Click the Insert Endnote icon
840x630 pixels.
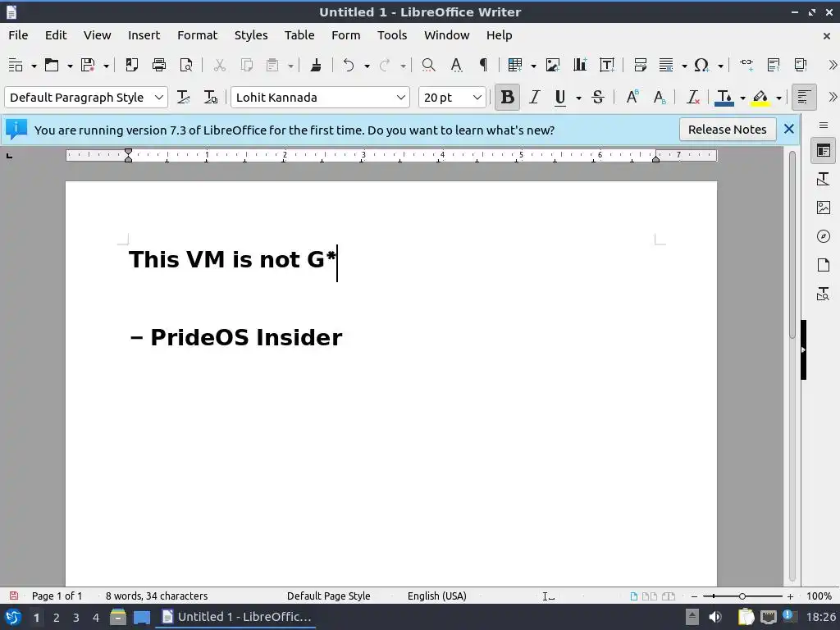(x=801, y=66)
